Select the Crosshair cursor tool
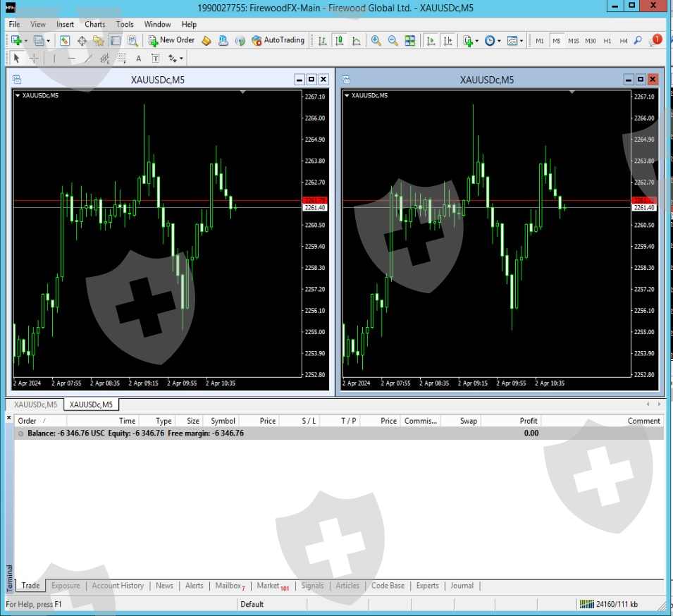 [x=33, y=58]
